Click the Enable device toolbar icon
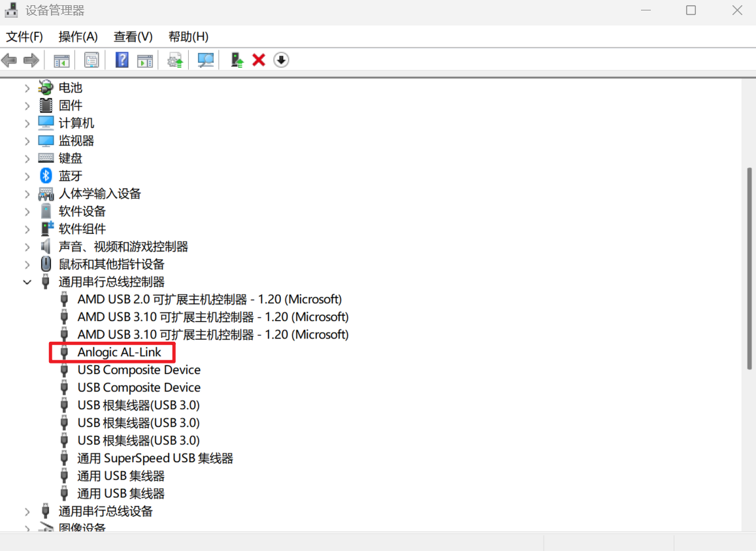 [x=237, y=60]
